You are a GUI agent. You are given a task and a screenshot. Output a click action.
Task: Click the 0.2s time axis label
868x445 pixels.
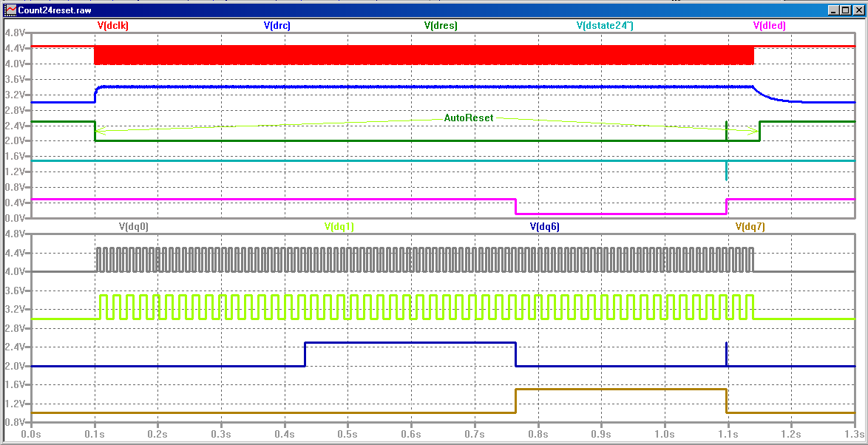(157, 433)
